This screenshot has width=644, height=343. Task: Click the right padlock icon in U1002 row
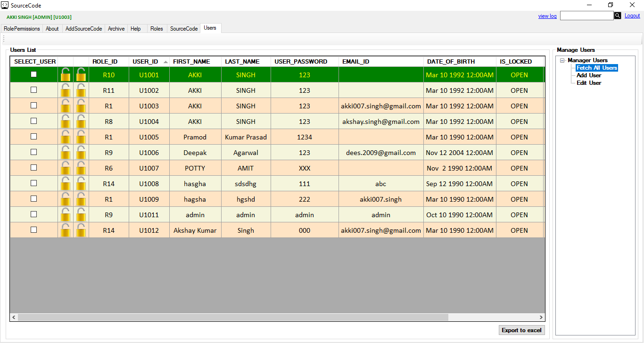[81, 90]
